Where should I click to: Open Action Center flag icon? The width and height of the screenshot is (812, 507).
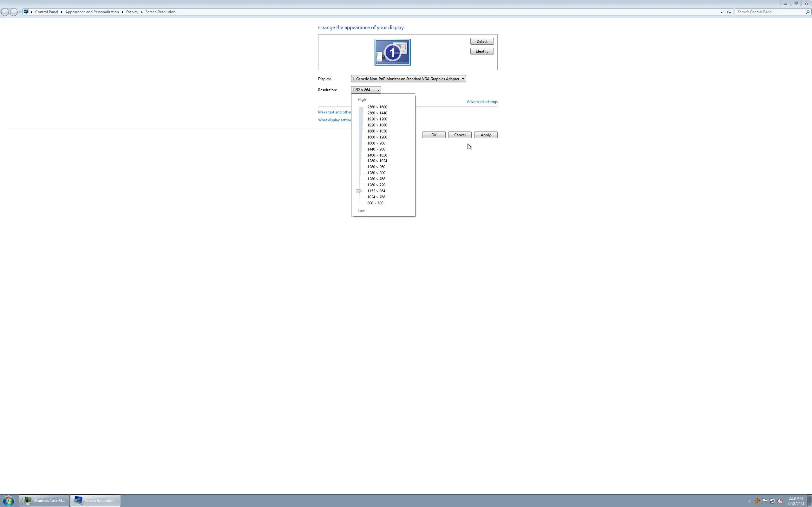click(x=765, y=501)
